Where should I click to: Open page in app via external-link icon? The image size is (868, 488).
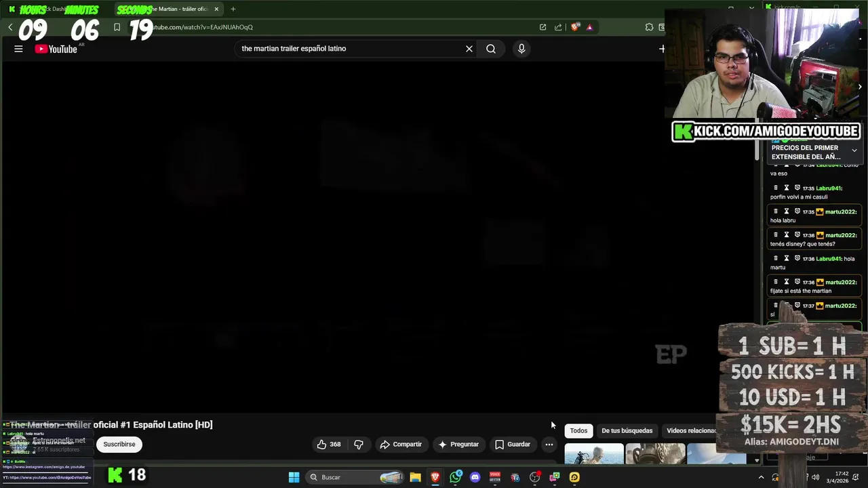542,27
